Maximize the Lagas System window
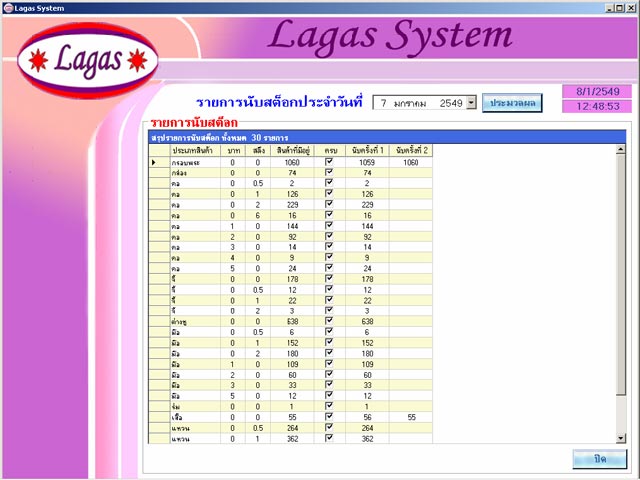Viewport: 640px width, 480px height. [x=620, y=8]
